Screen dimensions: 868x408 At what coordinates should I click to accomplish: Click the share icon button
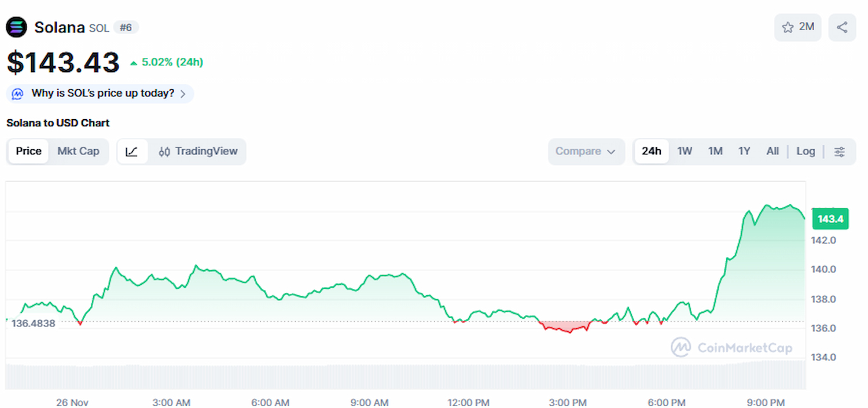(x=842, y=27)
